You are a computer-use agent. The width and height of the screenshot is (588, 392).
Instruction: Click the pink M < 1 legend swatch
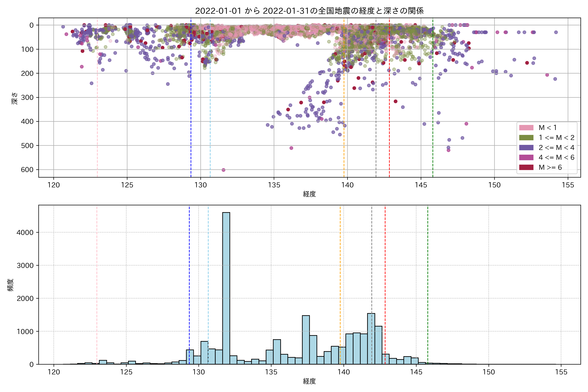(526, 128)
